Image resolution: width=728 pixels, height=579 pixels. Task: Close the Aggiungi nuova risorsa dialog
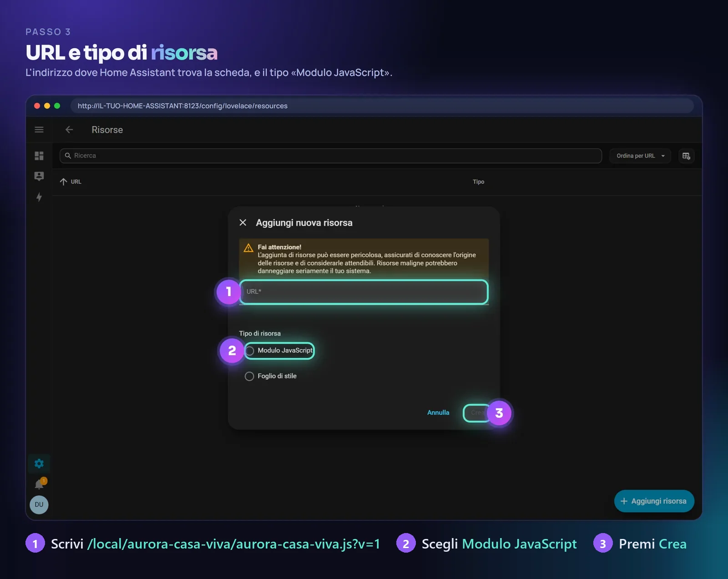[x=243, y=222]
